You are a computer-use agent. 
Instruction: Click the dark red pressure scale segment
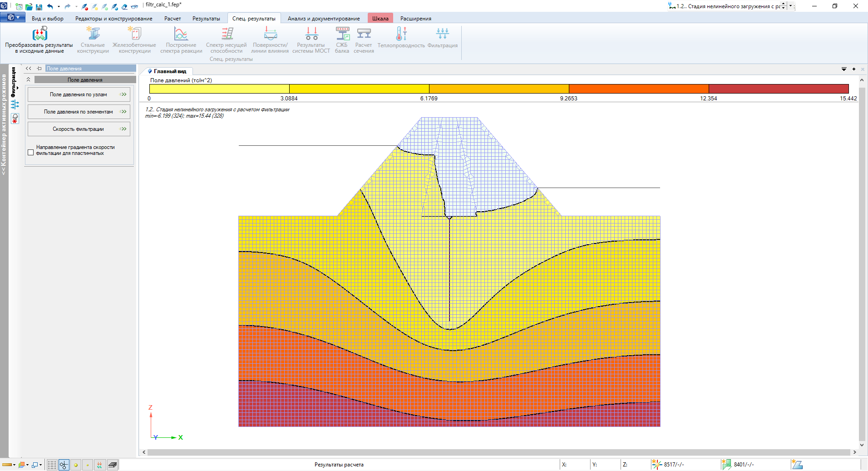[778, 89]
